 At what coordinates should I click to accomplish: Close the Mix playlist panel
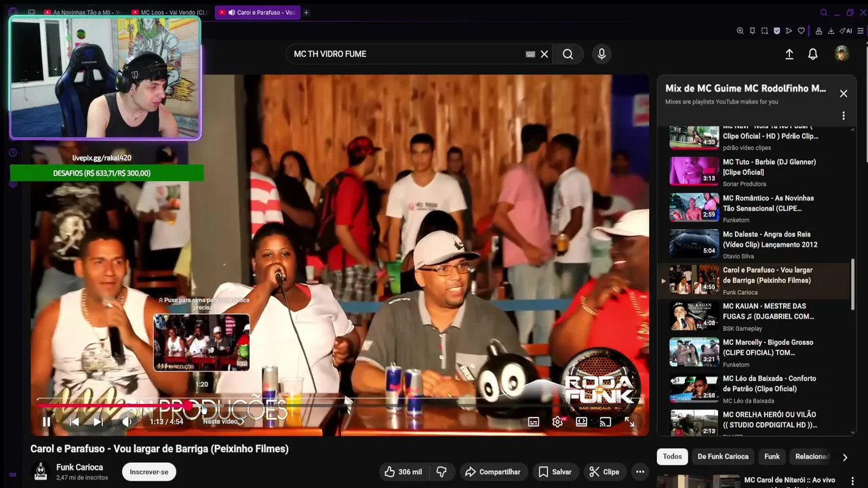click(x=844, y=94)
